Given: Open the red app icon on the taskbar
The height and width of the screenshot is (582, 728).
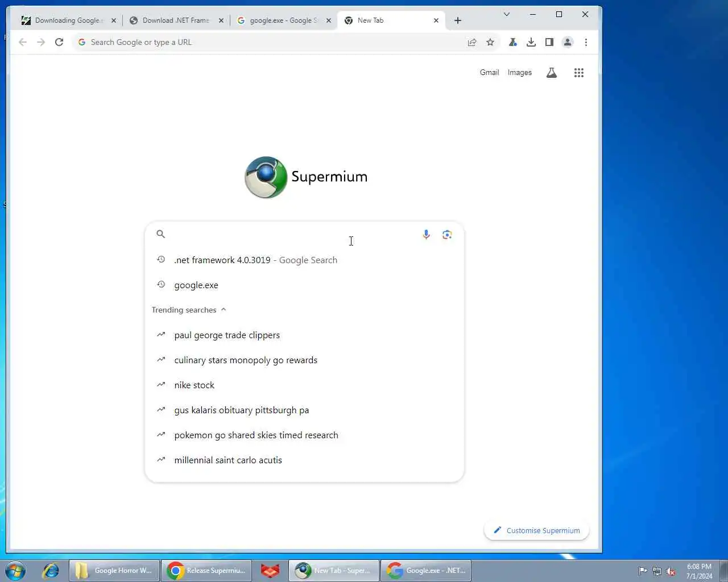Looking at the screenshot, I should (x=270, y=571).
